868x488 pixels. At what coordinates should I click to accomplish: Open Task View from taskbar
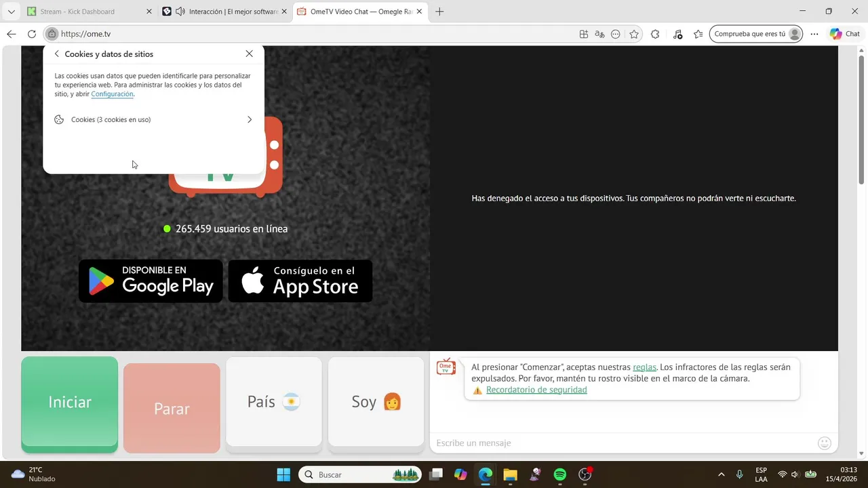pos(436,474)
